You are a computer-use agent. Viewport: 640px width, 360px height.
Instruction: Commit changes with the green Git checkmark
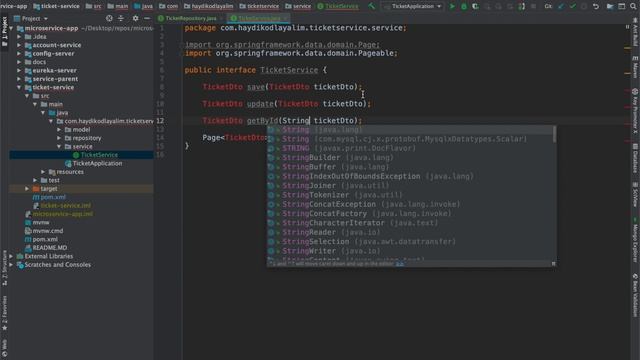pos(573,6)
